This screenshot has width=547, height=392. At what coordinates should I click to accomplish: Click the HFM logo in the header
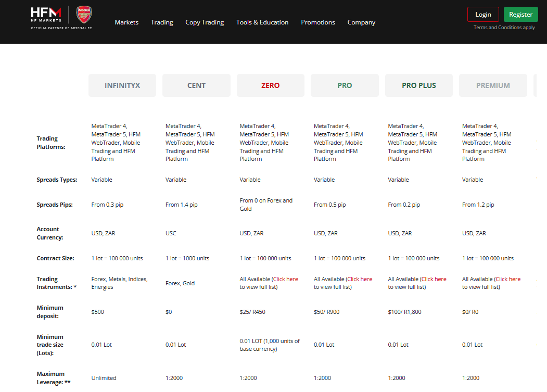click(x=46, y=14)
